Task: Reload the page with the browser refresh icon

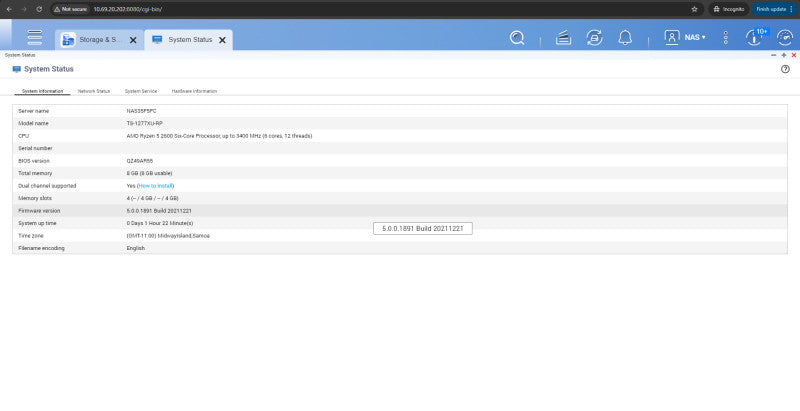Action: click(x=39, y=9)
